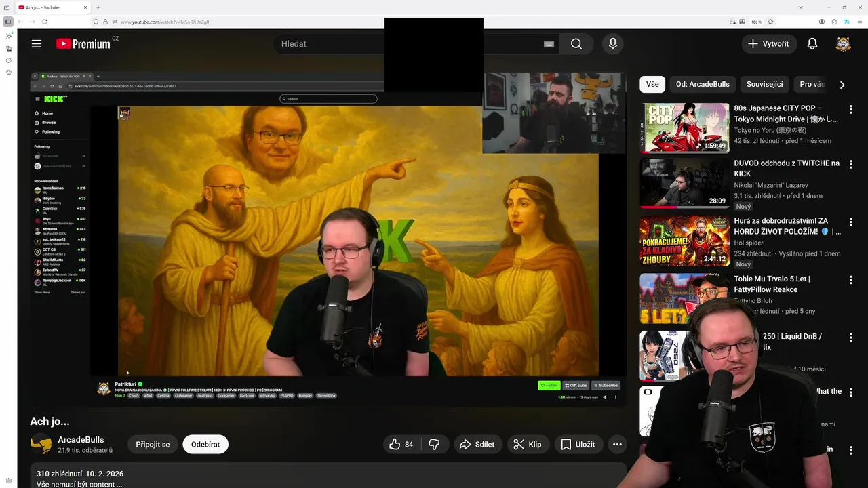
Task: Open the on-screen keyboard in search box
Action: pos(549,44)
